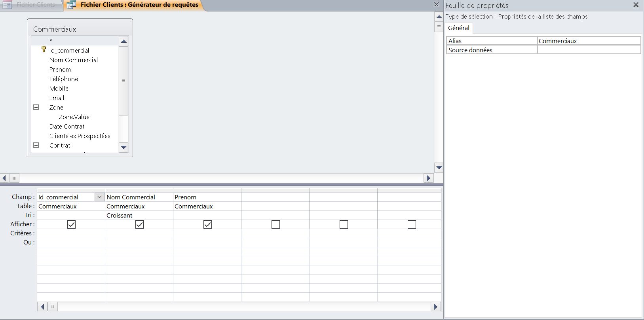Select the asterisk all-fields row in Commerciaux
644x320 pixels.
point(75,40)
